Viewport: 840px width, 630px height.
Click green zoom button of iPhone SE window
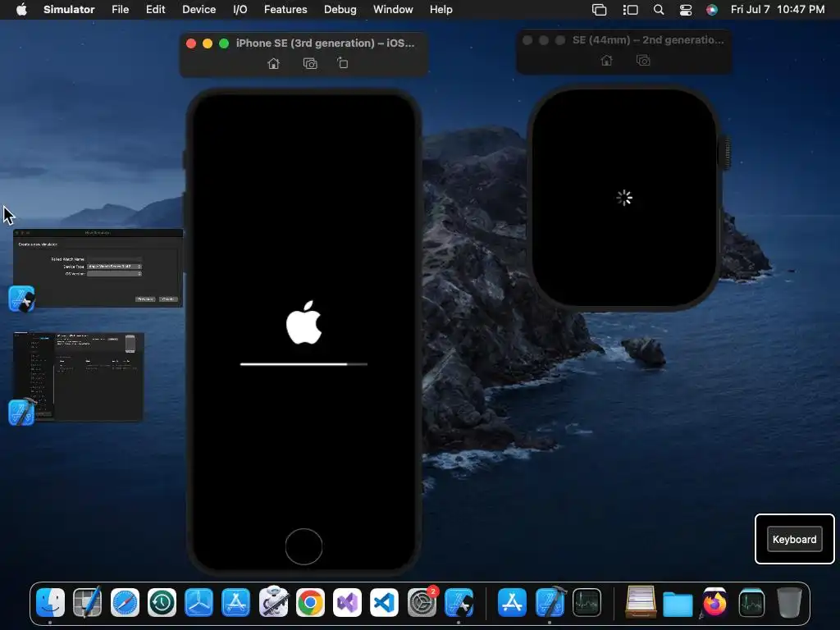tap(224, 43)
